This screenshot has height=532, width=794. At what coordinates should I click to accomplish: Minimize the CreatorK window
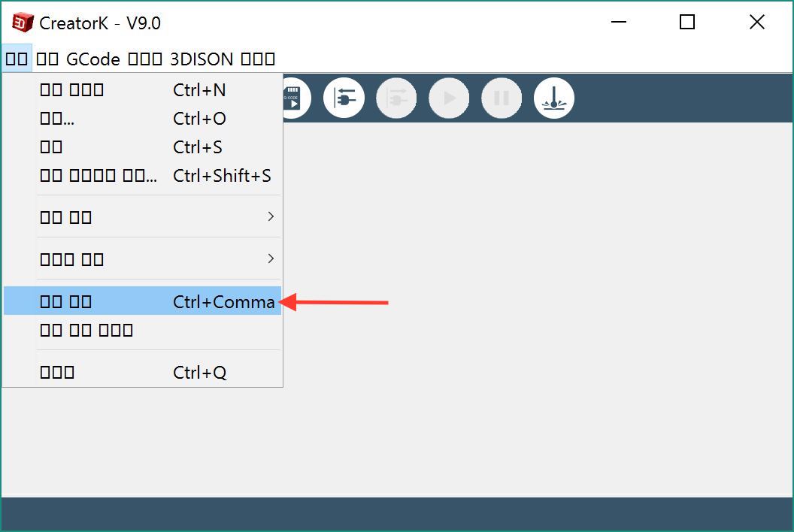pyautogui.click(x=619, y=22)
